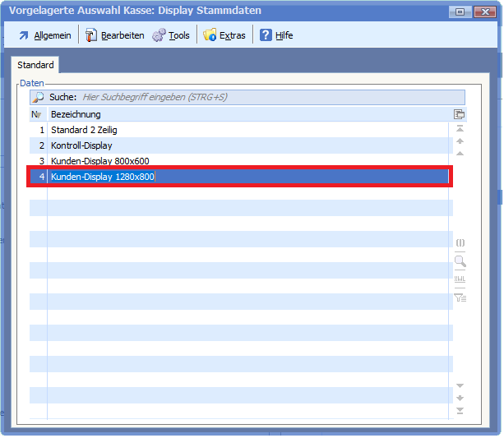
Task: Click the magnifier icon in right sidebar
Action: coord(460,262)
